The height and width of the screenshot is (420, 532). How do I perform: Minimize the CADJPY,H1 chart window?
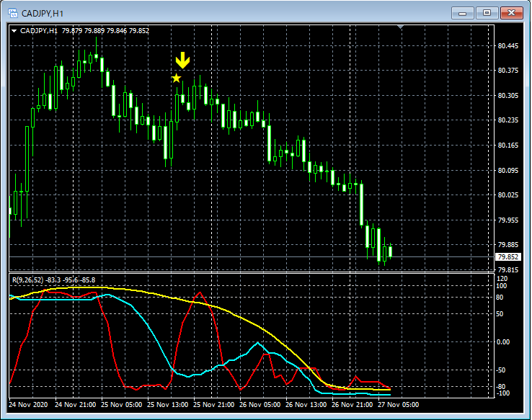[x=462, y=12]
